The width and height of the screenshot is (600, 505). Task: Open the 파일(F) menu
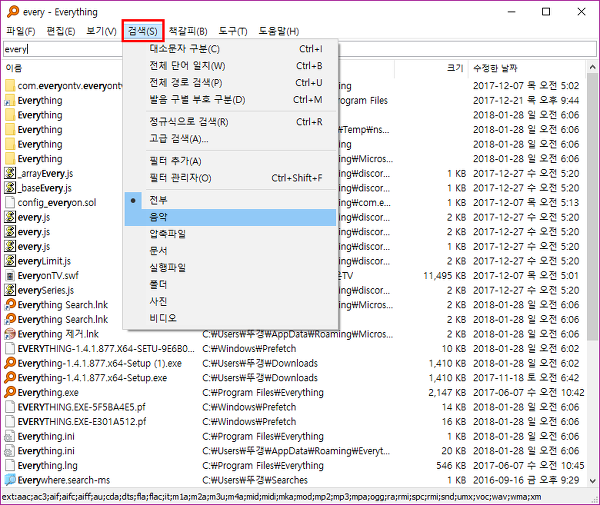(x=21, y=31)
